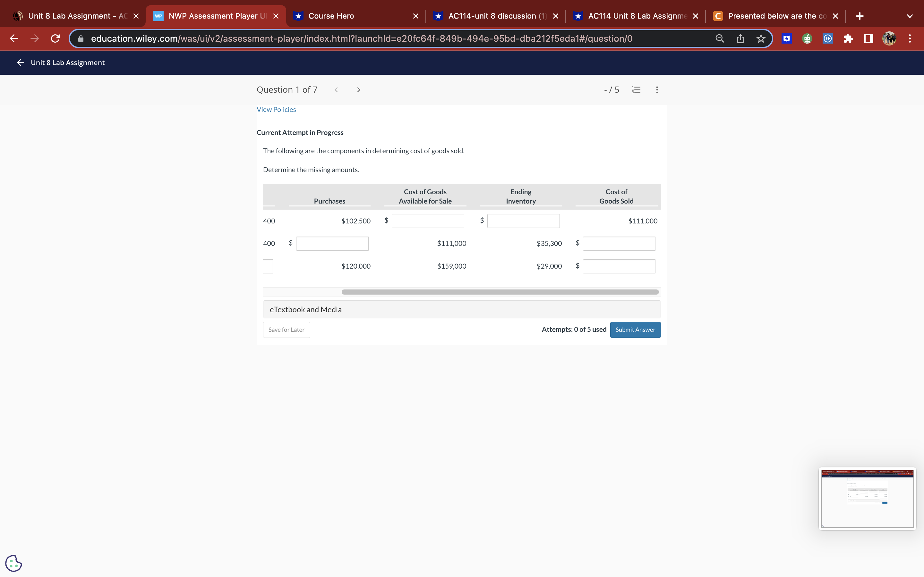
Task: Click the share page icon
Action: click(740, 38)
